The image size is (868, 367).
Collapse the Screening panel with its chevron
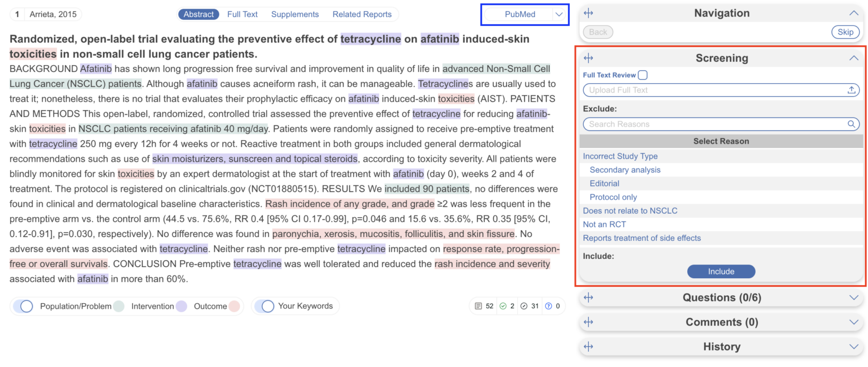[853, 58]
